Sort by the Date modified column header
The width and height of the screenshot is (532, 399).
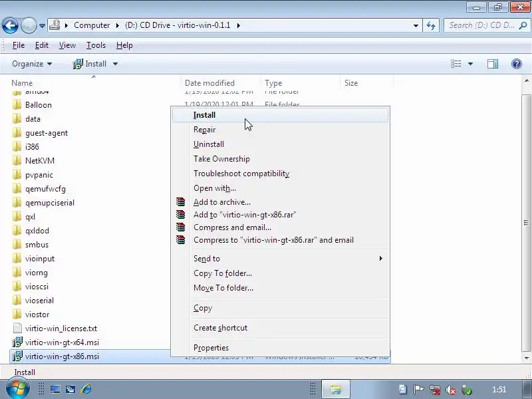click(209, 83)
